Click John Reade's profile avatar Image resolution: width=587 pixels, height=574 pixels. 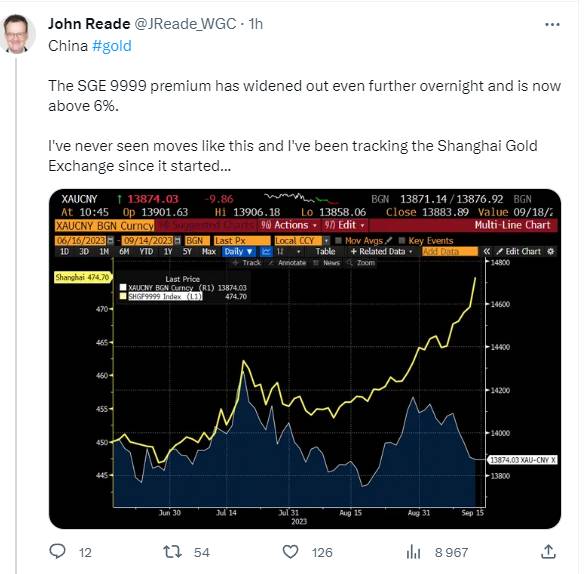[x=18, y=34]
